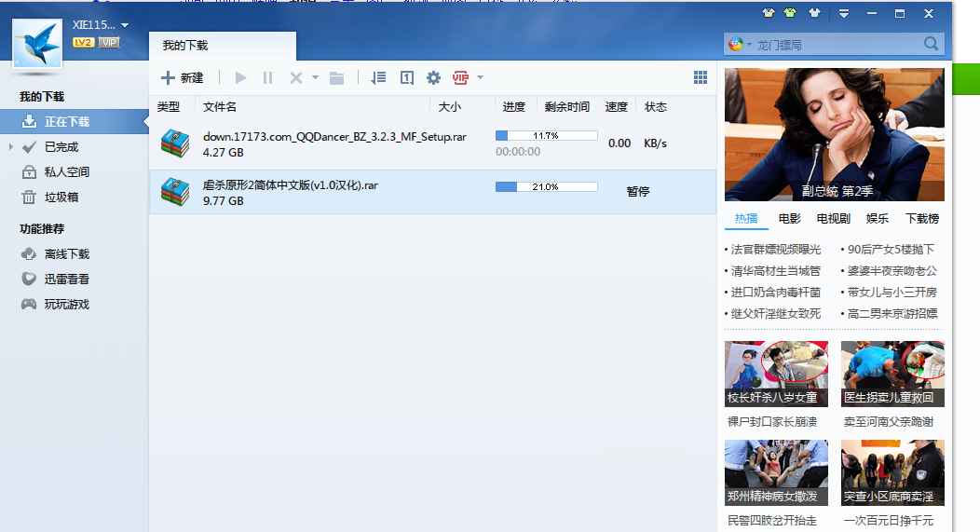Click the magnifier search icon

tap(931, 44)
